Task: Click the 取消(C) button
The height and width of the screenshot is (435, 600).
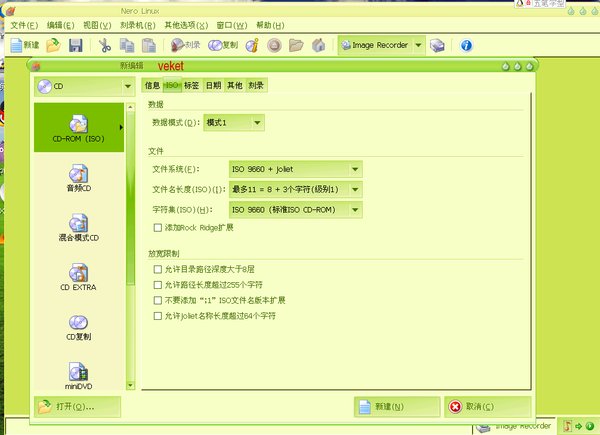Action: click(488, 407)
